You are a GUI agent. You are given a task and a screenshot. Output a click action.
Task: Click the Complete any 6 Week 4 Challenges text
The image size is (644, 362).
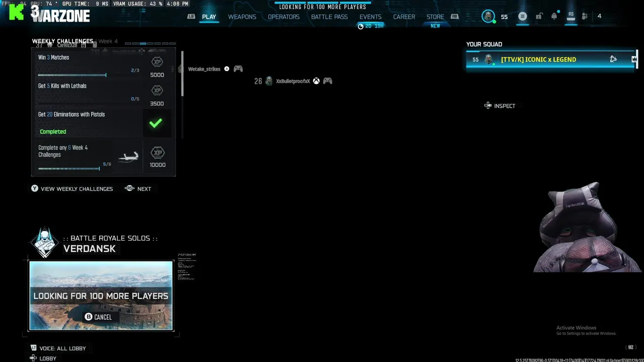point(63,151)
